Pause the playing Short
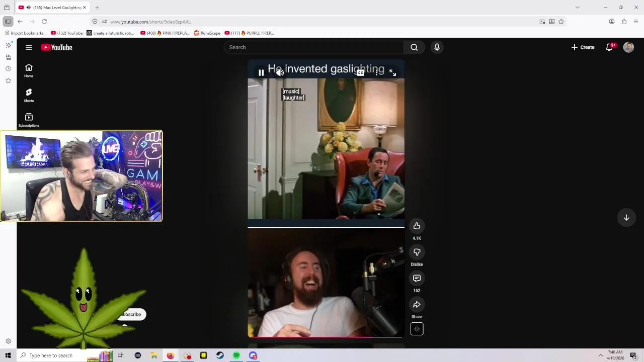644x362 pixels. (261, 72)
